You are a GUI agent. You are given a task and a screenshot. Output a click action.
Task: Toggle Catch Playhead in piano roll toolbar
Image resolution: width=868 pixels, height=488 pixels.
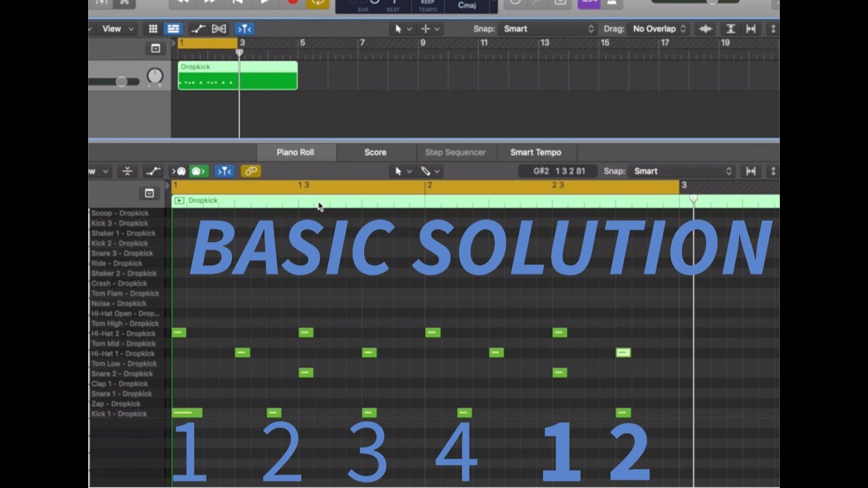tap(224, 171)
